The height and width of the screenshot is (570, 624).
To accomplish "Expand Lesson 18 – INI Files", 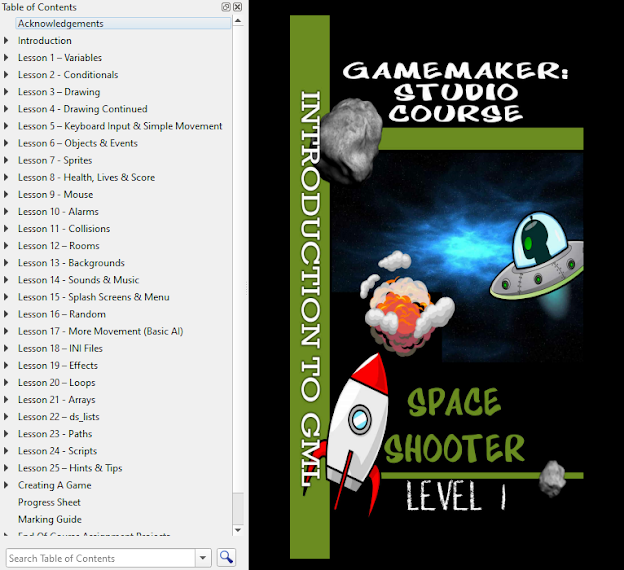I will tap(6, 349).
